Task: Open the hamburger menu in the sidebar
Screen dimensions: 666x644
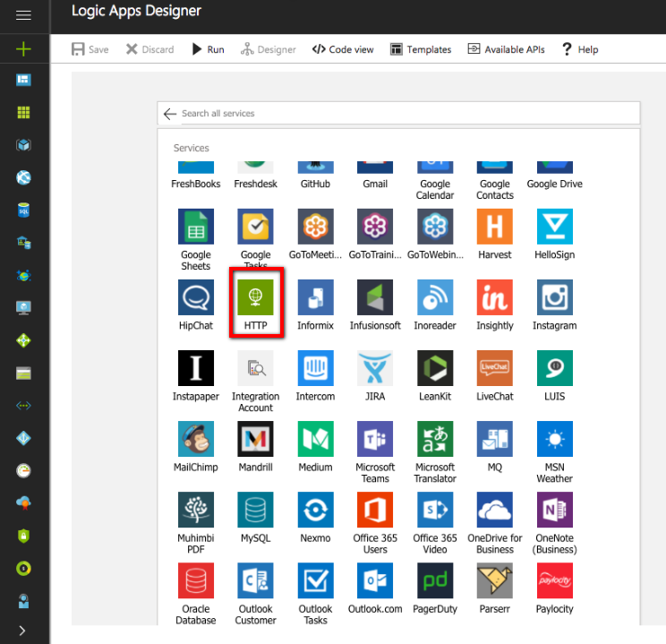Action: 23,15
